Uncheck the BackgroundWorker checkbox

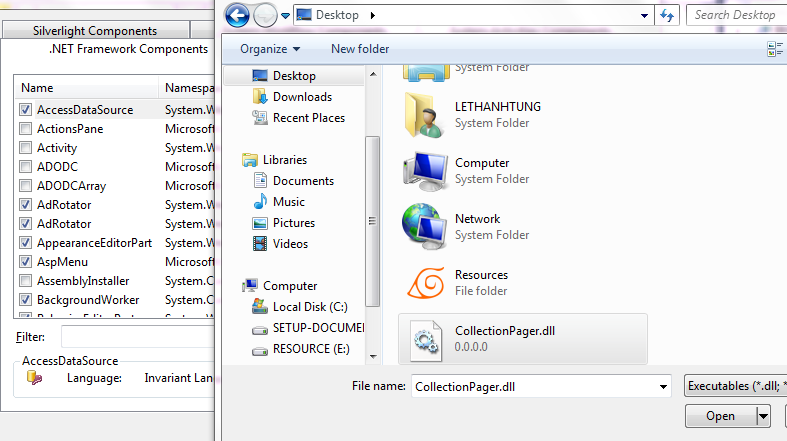pyautogui.click(x=26, y=300)
